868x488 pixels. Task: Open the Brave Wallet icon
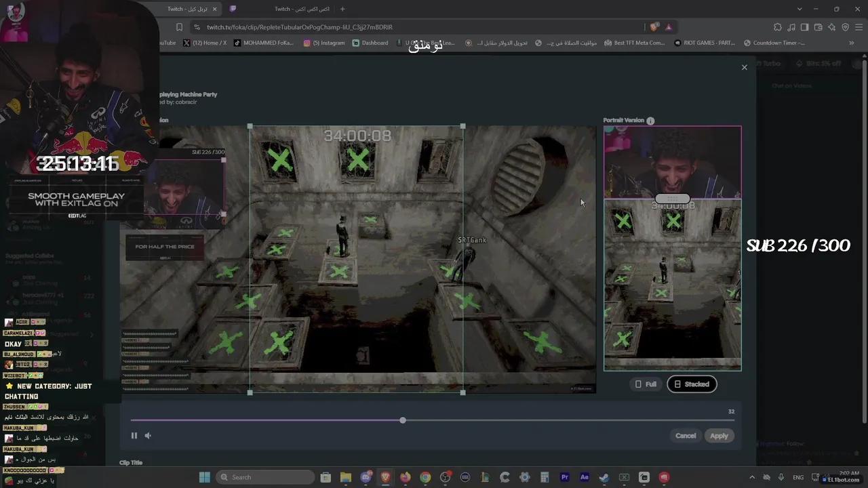coord(818,27)
